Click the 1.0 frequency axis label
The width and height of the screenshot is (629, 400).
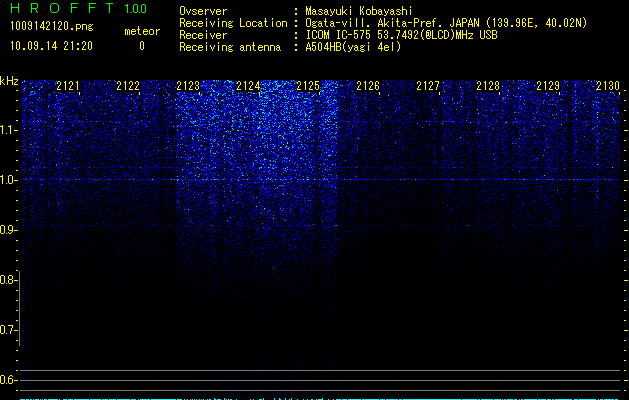[x=7, y=180]
